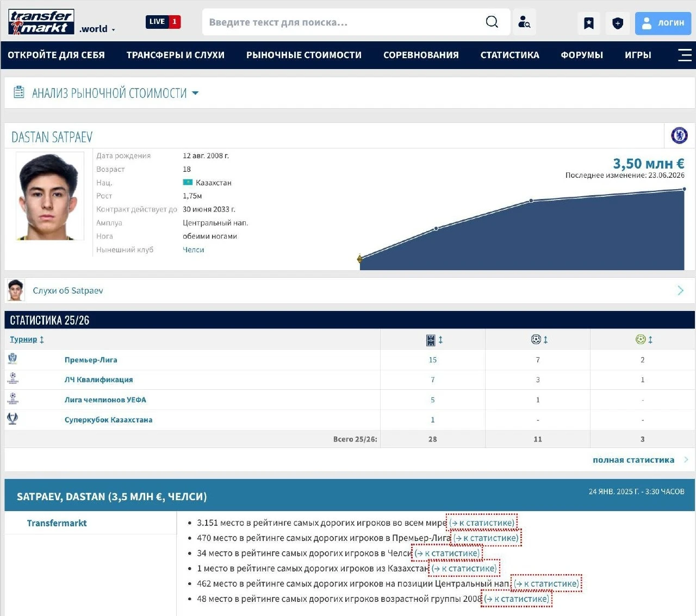
Task: Open Суперкубок Казахстана appearances count 1
Action: [x=433, y=420]
